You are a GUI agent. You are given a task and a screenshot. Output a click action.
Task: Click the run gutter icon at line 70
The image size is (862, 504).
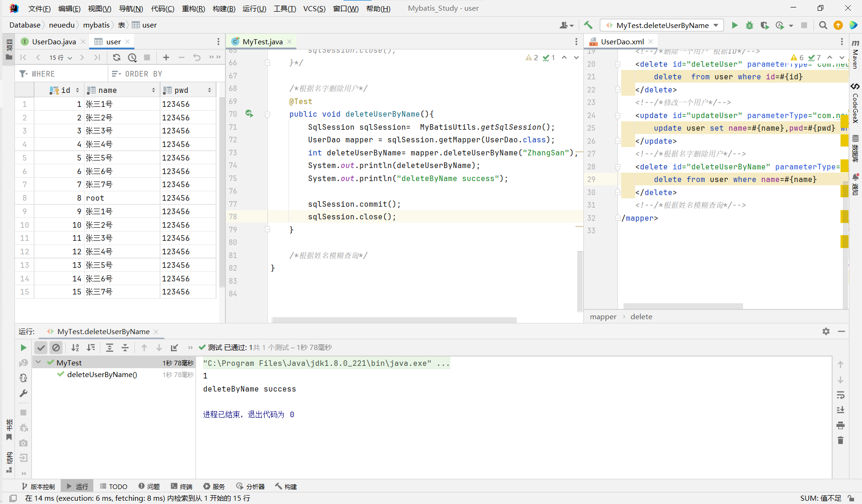pyautogui.click(x=249, y=114)
